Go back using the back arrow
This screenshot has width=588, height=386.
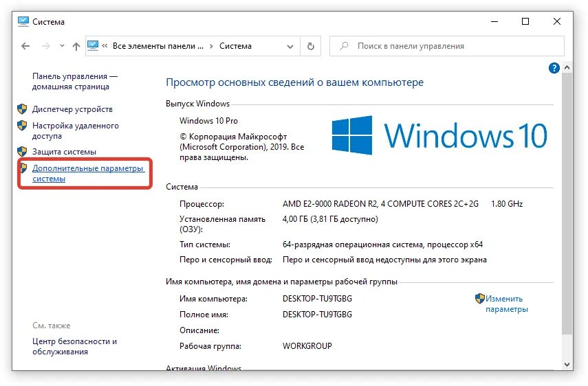[x=25, y=46]
